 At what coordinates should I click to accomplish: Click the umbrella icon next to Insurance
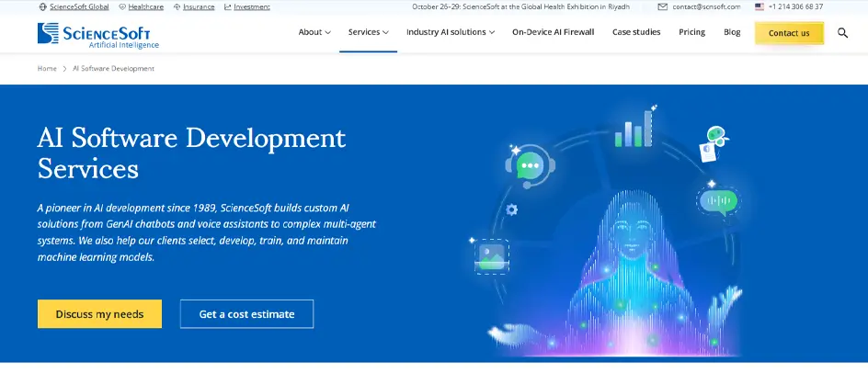(177, 7)
